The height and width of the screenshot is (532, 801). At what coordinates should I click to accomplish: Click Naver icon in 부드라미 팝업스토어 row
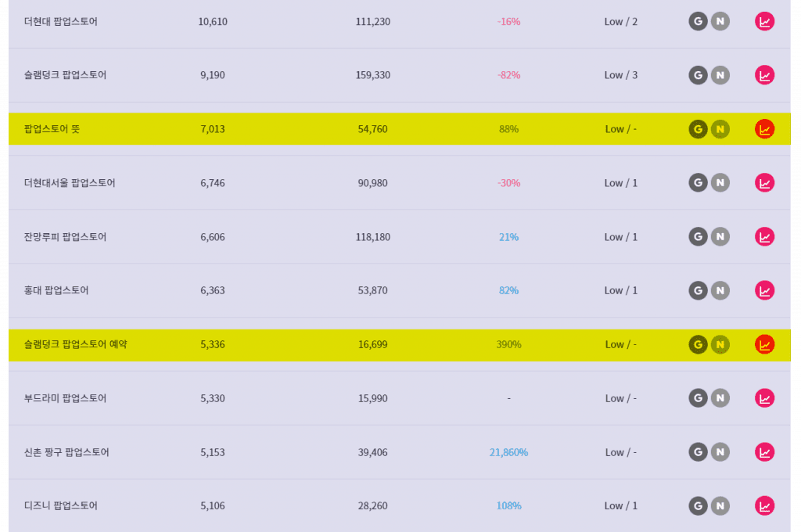[x=720, y=398]
